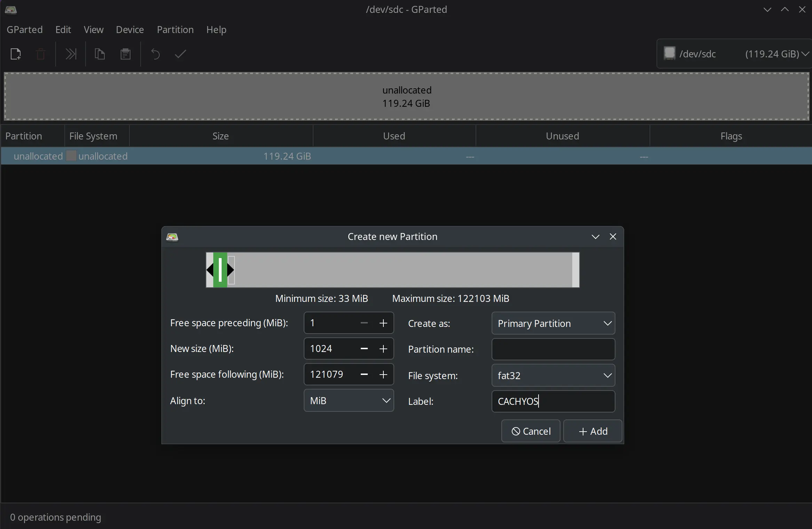Decrease New size with minus button

[364, 349]
